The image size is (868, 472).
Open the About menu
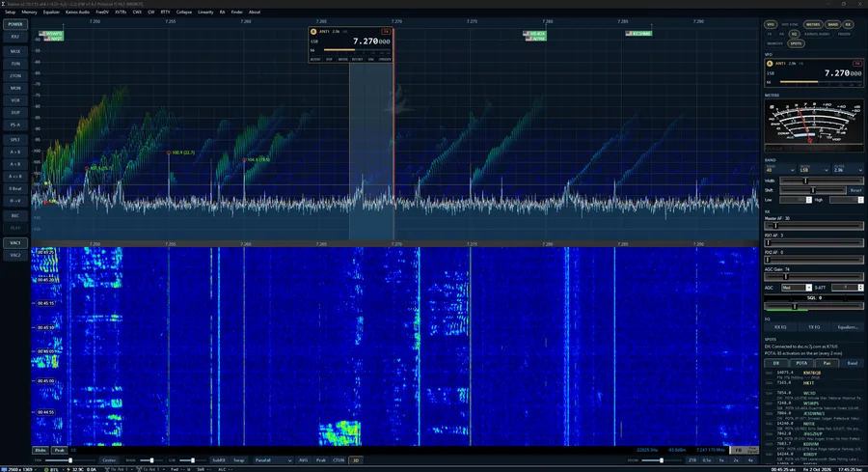254,12
